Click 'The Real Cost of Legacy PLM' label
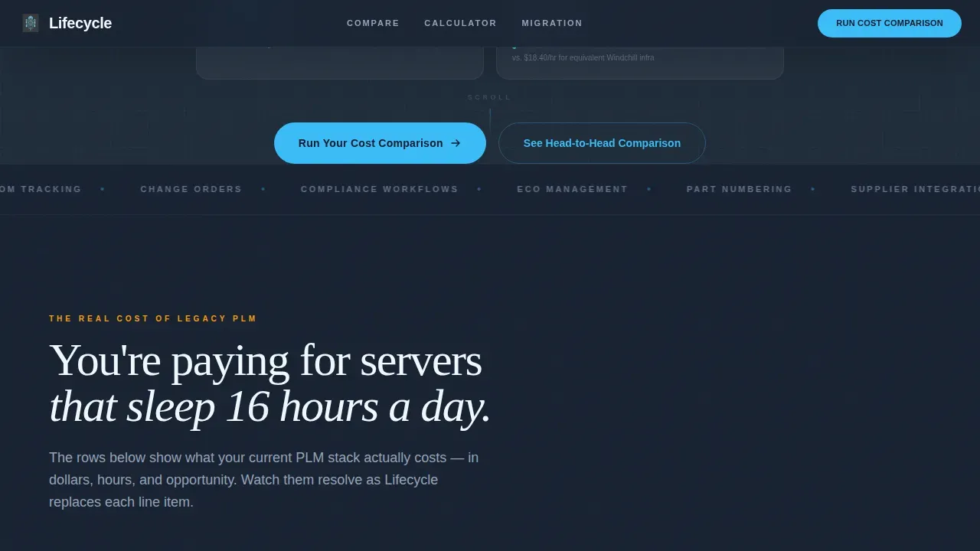The height and width of the screenshot is (551, 980). (153, 318)
